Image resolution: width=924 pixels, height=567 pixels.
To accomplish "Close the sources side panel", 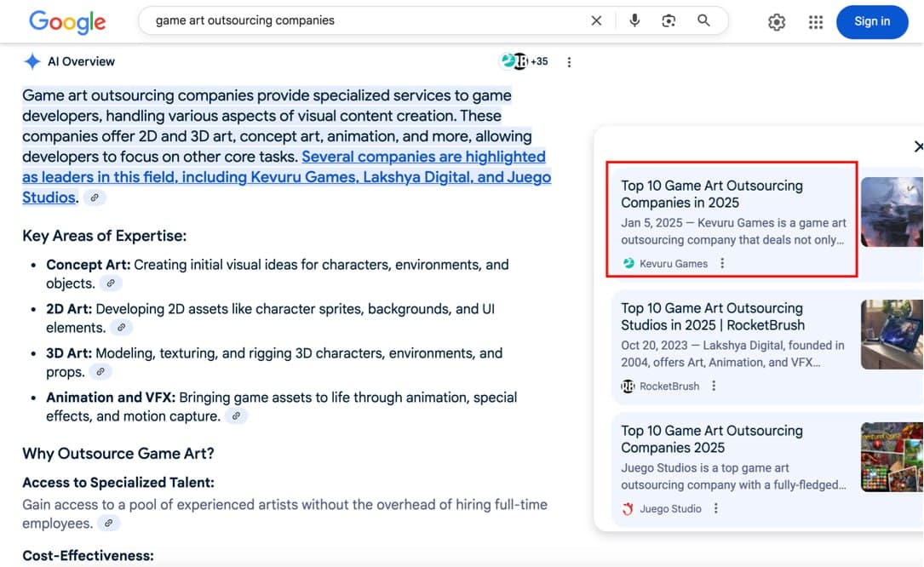I will (x=918, y=146).
